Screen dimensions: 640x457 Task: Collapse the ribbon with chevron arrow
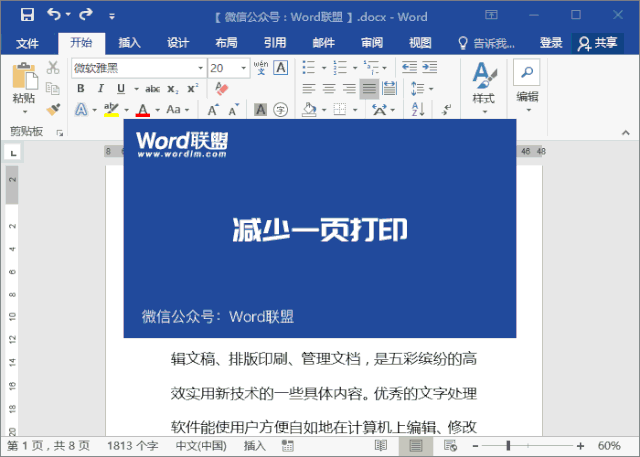pos(625,133)
